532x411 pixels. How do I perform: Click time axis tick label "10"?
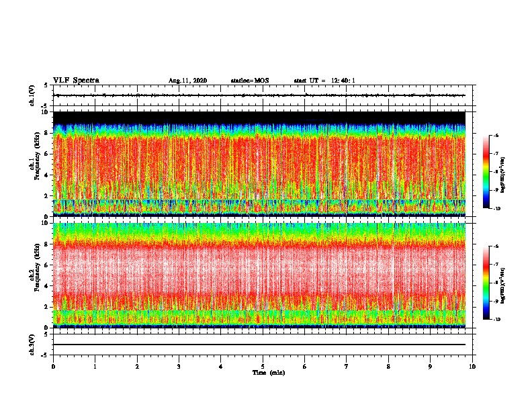pos(472,367)
